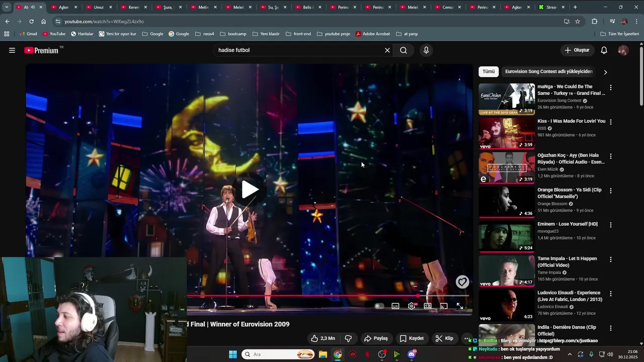Open File Explorer from taskbar
The height and width of the screenshot is (362, 644).
(x=323, y=354)
